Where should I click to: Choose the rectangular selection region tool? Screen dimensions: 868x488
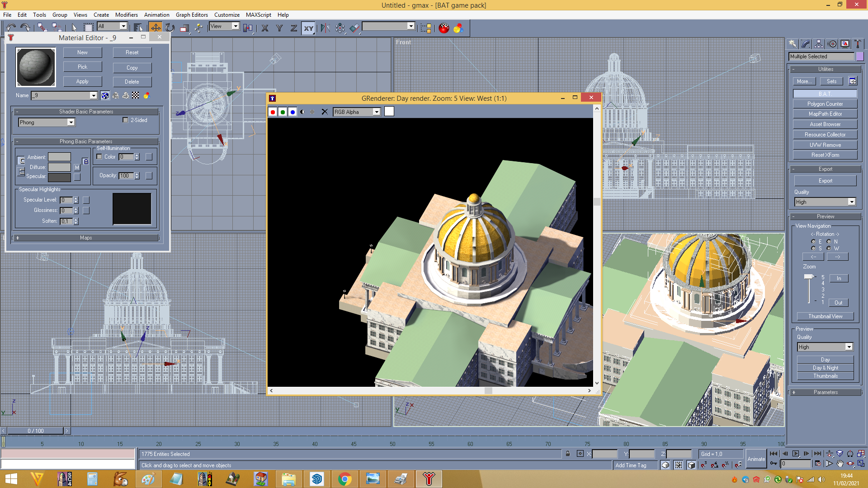coord(89,28)
